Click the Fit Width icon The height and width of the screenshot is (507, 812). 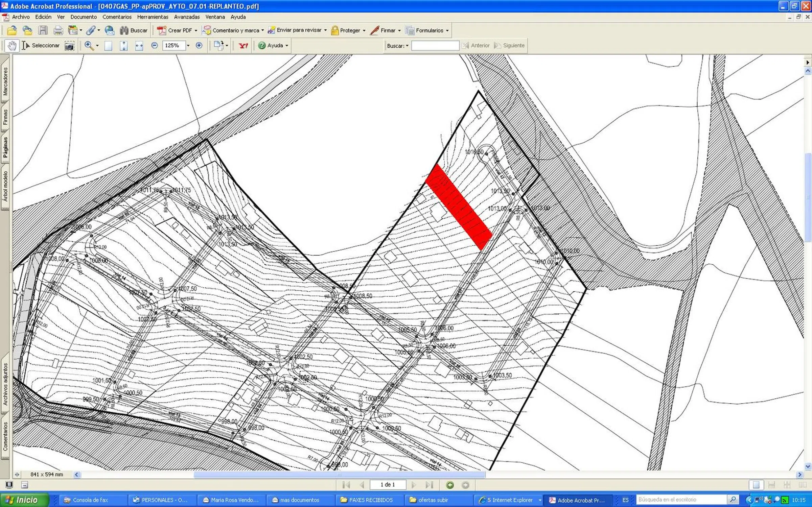139,46
